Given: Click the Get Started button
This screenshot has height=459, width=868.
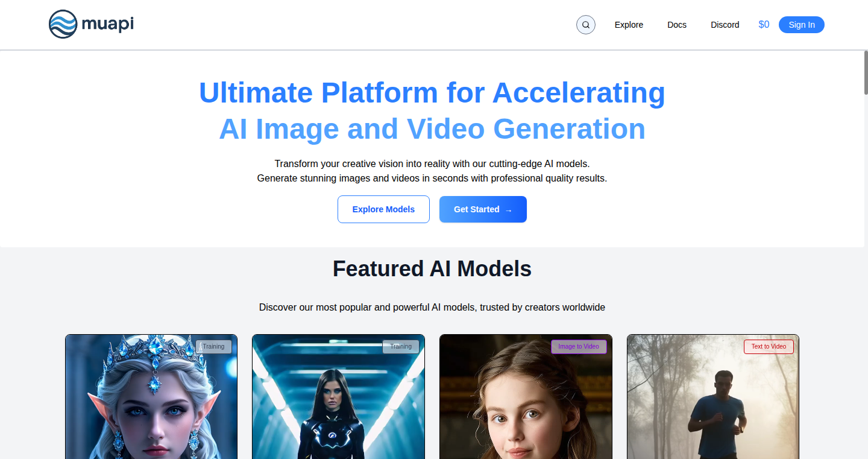Looking at the screenshot, I should (x=483, y=209).
